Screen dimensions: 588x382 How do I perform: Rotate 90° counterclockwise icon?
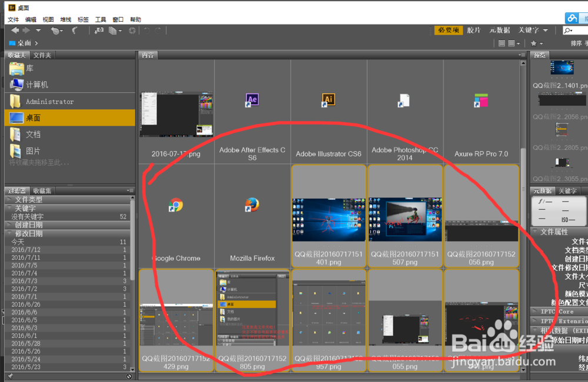point(148,31)
